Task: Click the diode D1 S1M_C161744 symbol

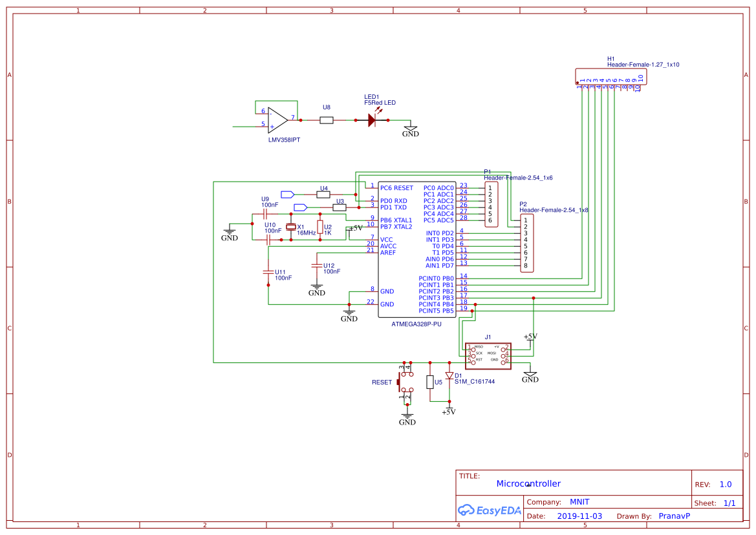Action: [x=451, y=375]
